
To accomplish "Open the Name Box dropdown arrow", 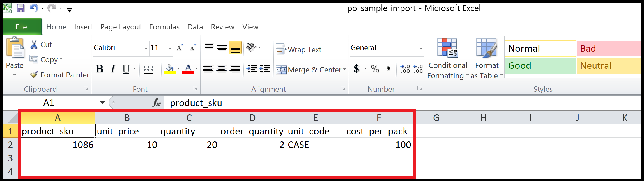I will pyautogui.click(x=102, y=103).
